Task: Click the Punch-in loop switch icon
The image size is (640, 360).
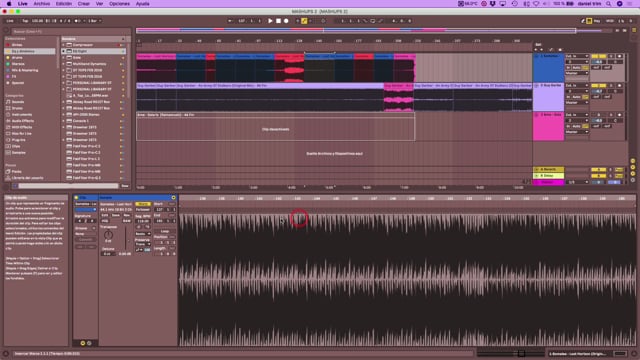Action: 365,21
